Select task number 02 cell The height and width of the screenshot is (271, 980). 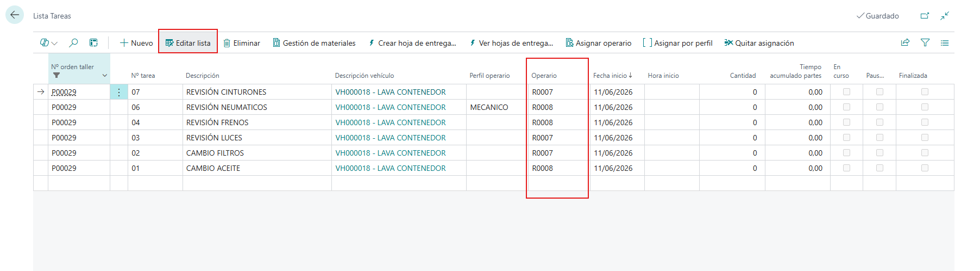155,153
